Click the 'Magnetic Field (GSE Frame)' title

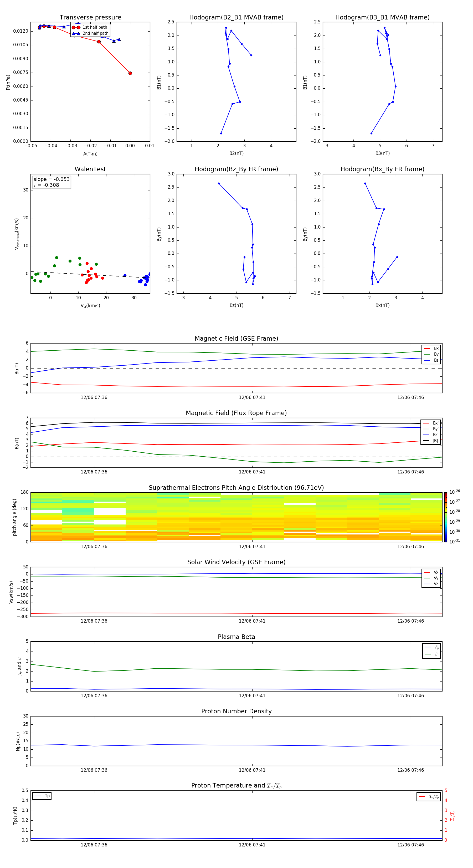click(236, 339)
